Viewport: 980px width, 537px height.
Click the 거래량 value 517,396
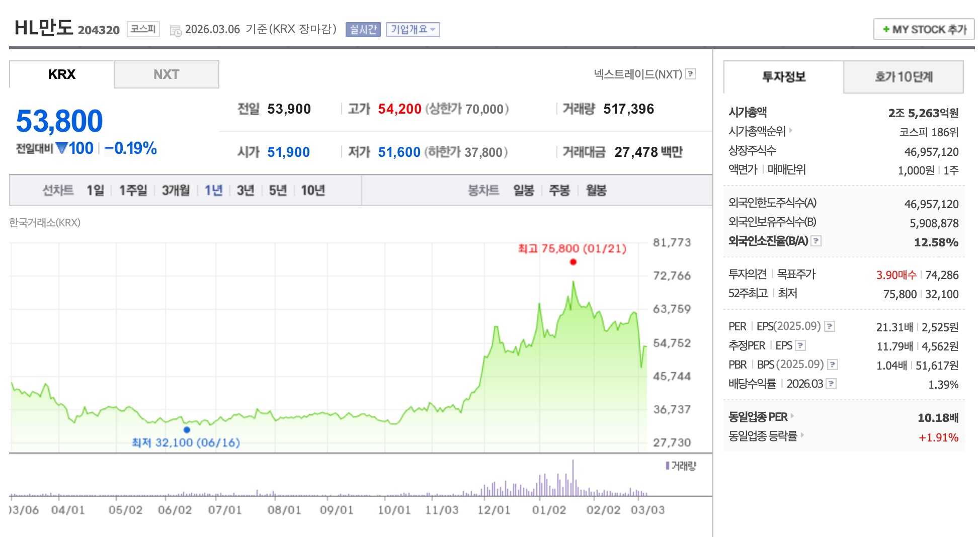click(x=628, y=109)
